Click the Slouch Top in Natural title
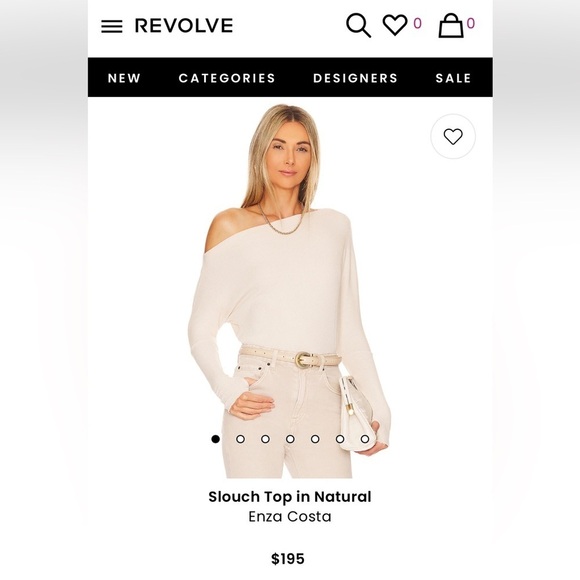Image resolution: width=580 pixels, height=580 pixels. coord(290,497)
